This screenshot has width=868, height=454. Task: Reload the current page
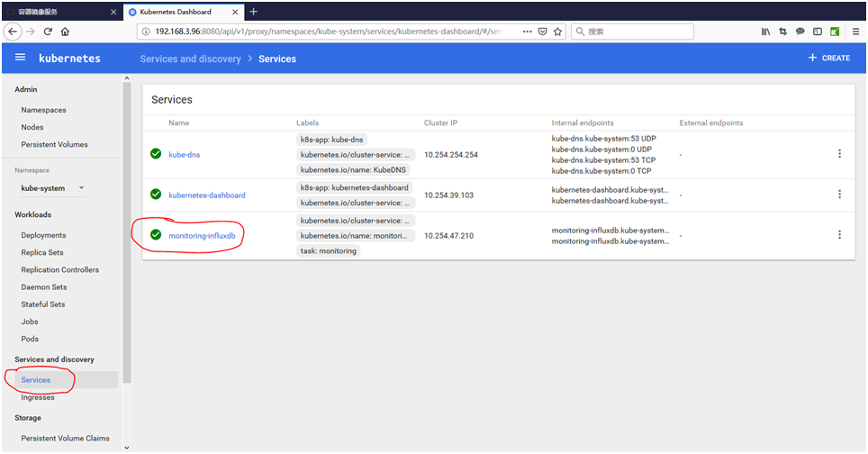[x=48, y=32]
